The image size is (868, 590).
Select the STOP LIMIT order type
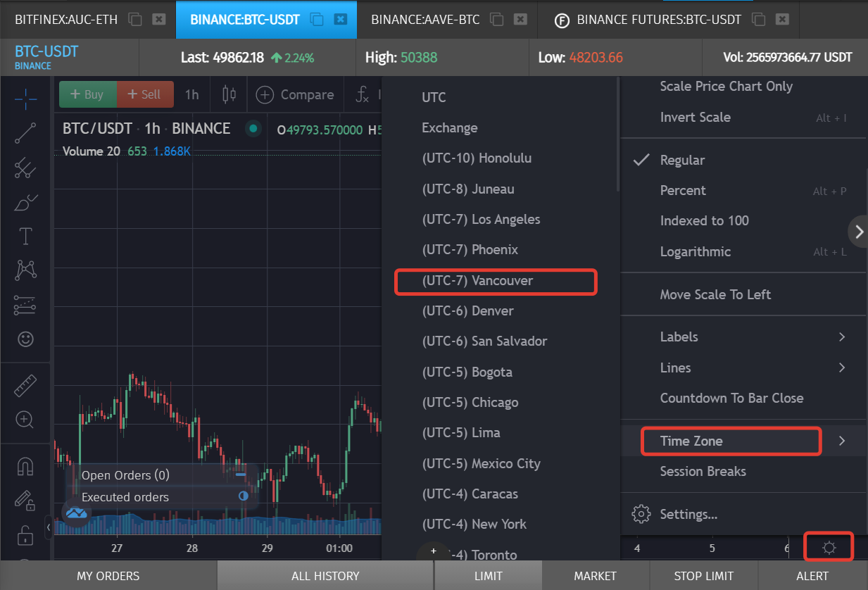point(703,575)
